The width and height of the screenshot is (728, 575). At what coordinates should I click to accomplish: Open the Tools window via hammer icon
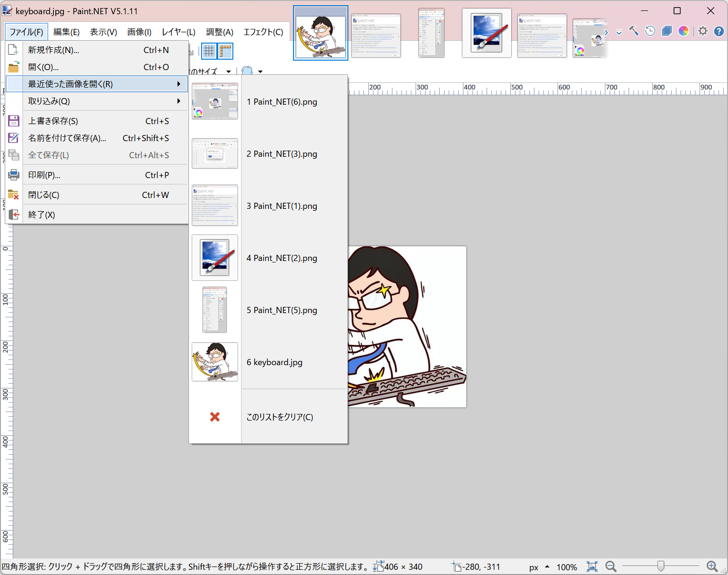pos(634,31)
